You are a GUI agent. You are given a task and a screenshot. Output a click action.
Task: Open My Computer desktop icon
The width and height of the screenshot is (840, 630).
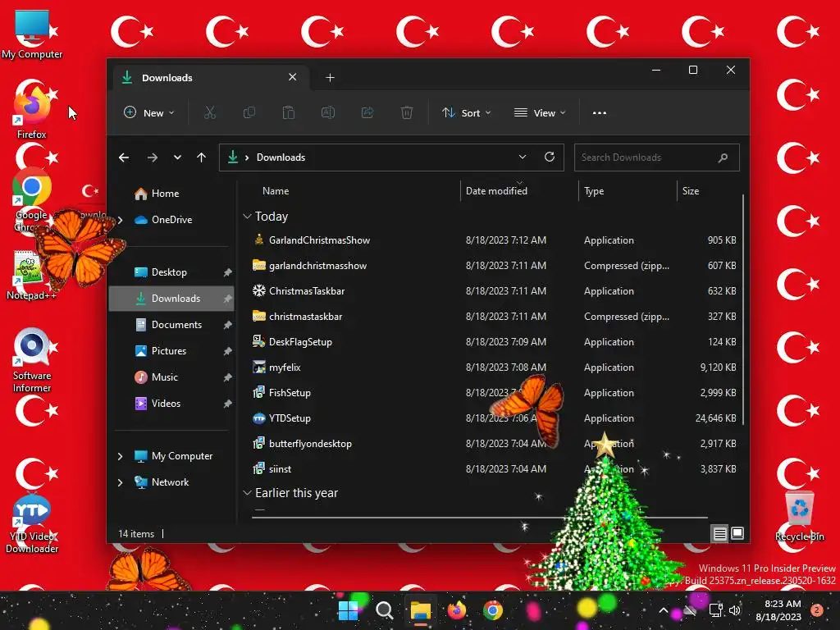pos(32,33)
